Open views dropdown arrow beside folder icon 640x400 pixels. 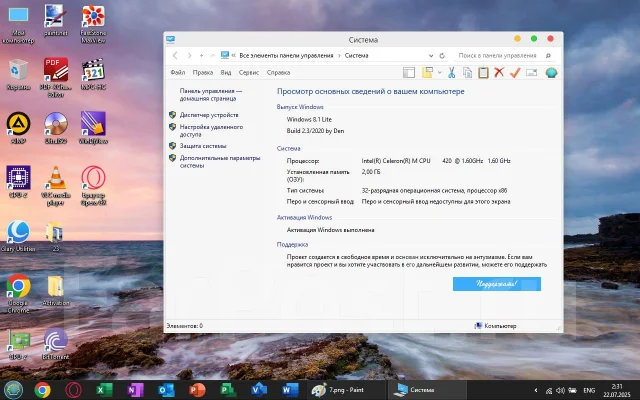tap(439, 73)
